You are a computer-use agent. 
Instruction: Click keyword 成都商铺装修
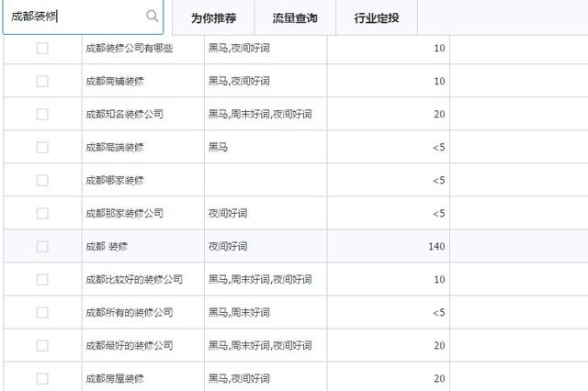[115, 82]
